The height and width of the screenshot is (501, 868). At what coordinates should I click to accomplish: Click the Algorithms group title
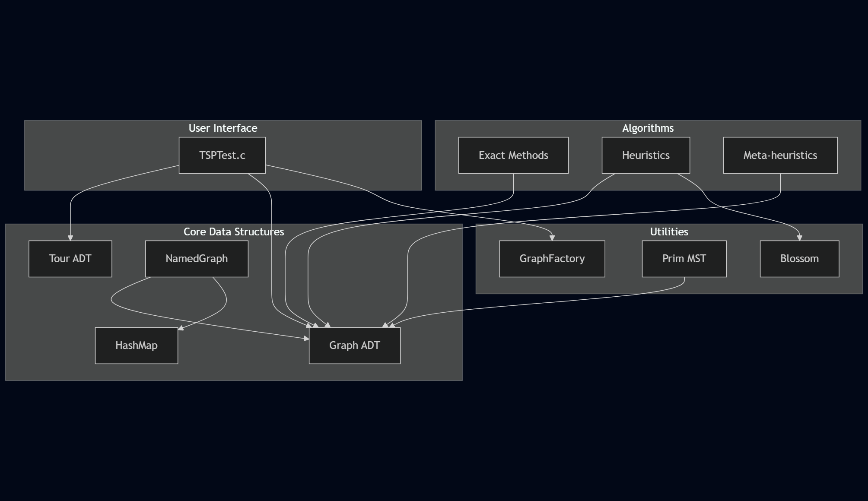click(648, 128)
